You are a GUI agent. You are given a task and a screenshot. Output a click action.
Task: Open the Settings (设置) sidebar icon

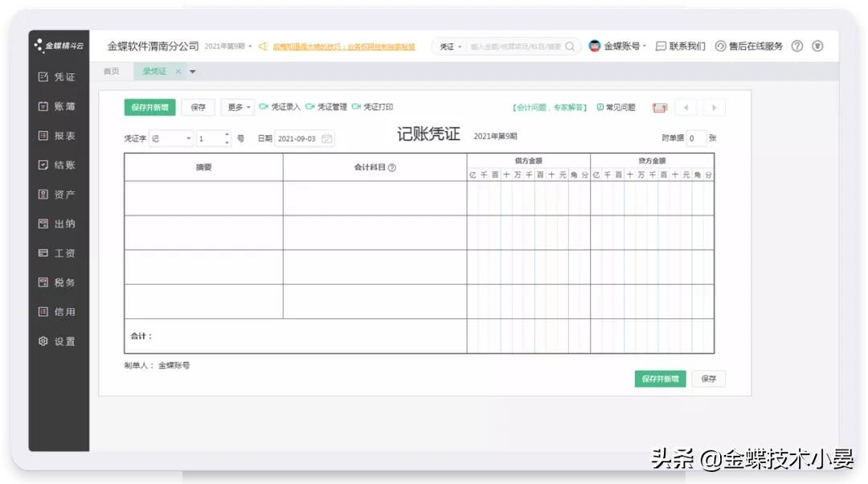pyautogui.click(x=56, y=341)
